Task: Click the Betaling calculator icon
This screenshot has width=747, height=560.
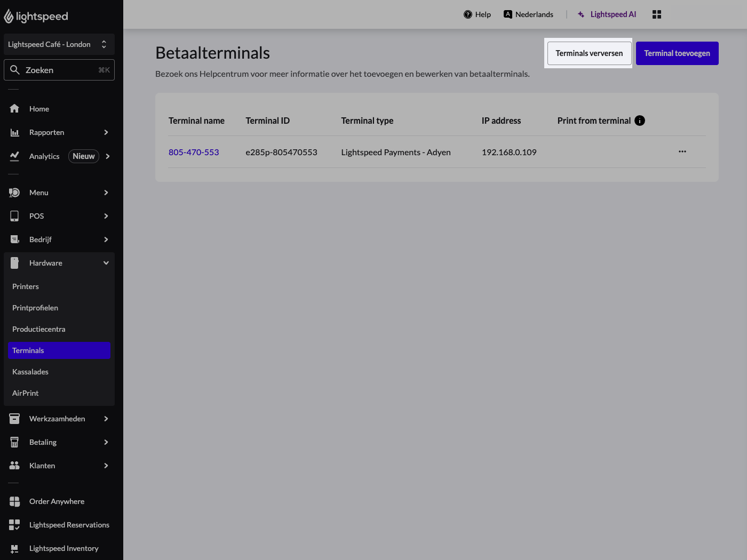Action: pos(14,442)
